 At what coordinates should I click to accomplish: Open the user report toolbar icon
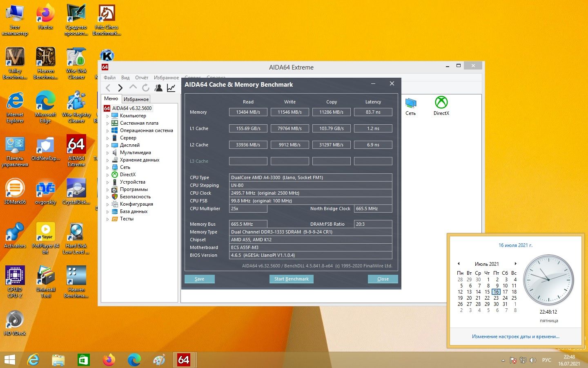[158, 88]
